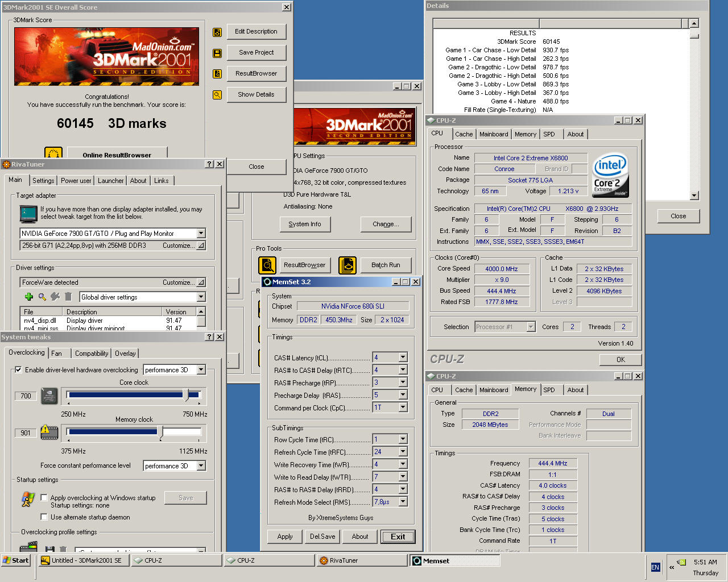The image size is (728, 582).
Task: Open the Global driver settings dropdown
Action: tap(201, 297)
